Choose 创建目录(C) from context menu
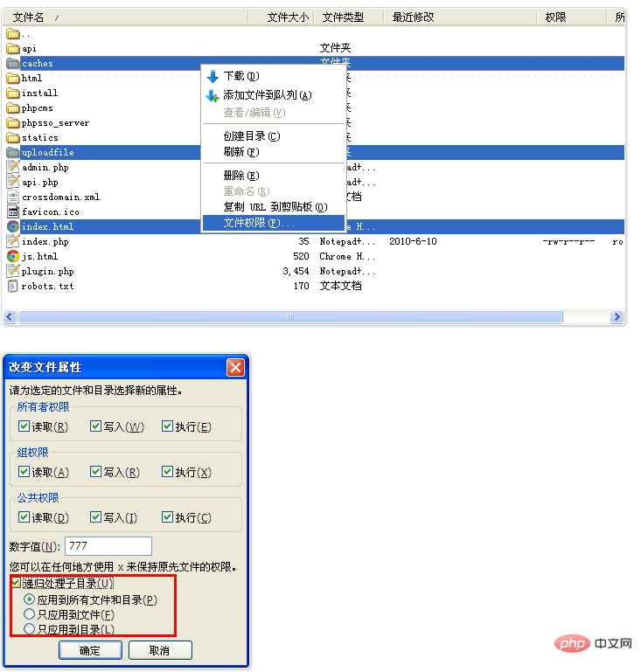This screenshot has width=641, height=672. click(274, 136)
